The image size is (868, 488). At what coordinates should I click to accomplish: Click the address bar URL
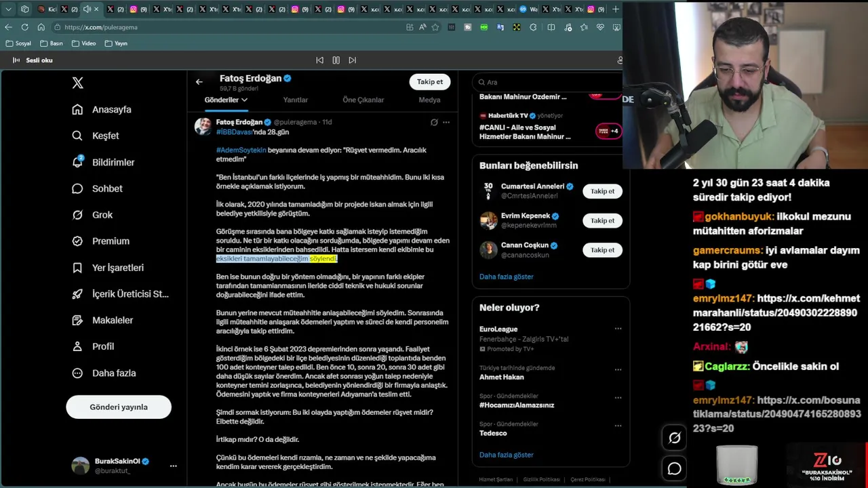pyautogui.click(x=101, y=27)
